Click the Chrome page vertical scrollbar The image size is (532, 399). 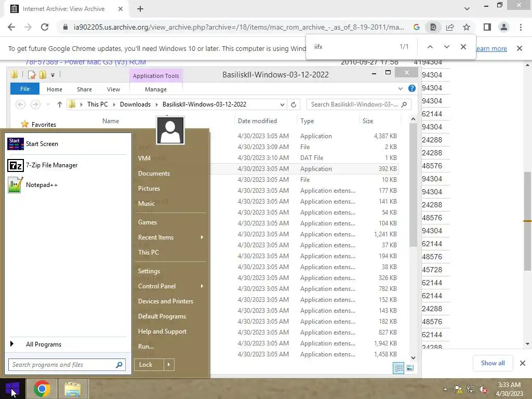(x=527, y=221)
